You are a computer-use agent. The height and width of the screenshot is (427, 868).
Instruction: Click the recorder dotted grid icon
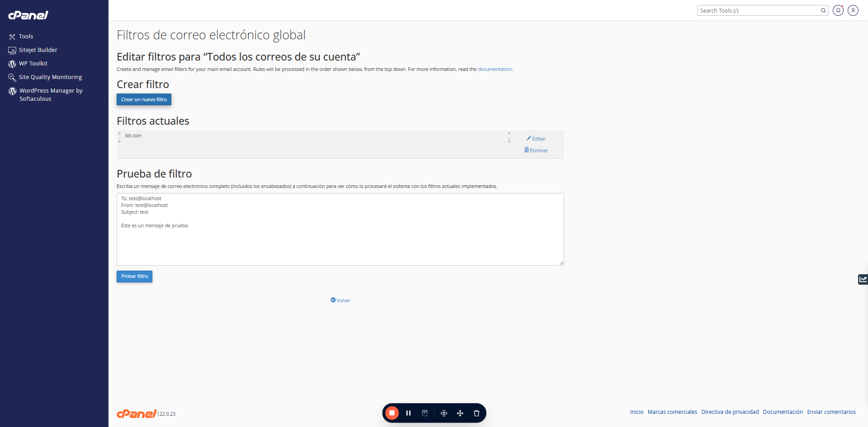click(x=444, y=413)
